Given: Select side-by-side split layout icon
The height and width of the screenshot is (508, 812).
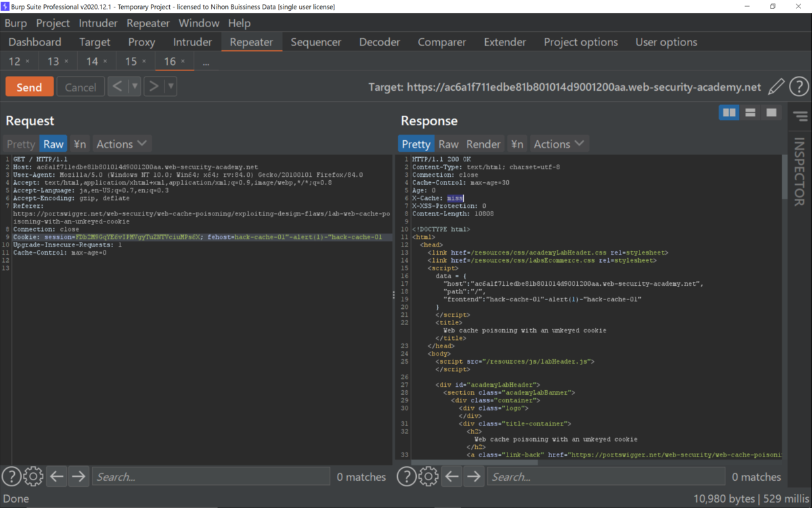Looking at the screenshot, I should pos(729,112).
